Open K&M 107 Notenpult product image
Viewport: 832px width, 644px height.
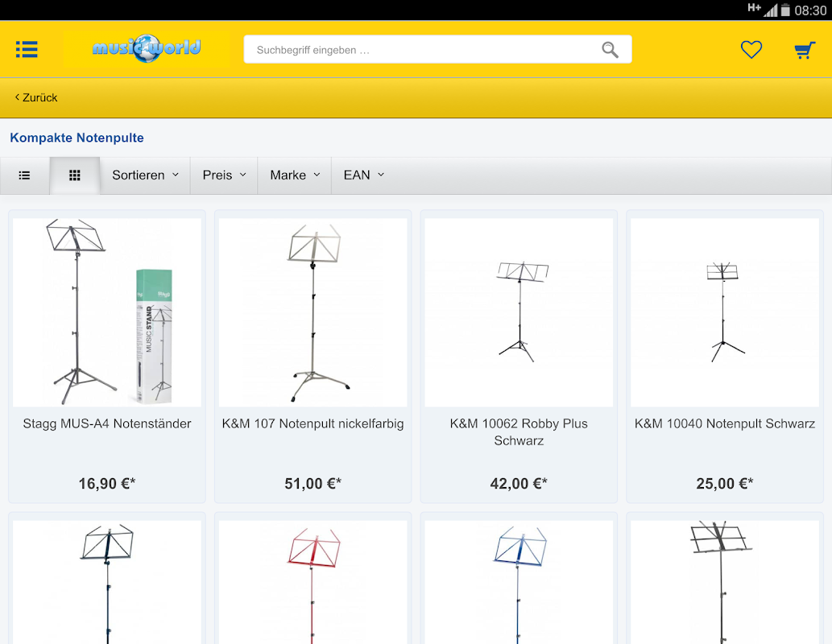click(313, 312)
